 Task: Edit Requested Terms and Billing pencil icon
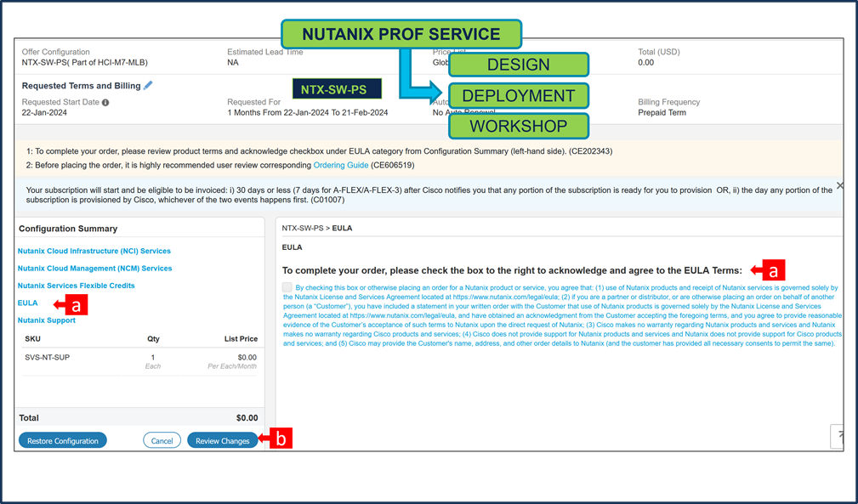148,85
